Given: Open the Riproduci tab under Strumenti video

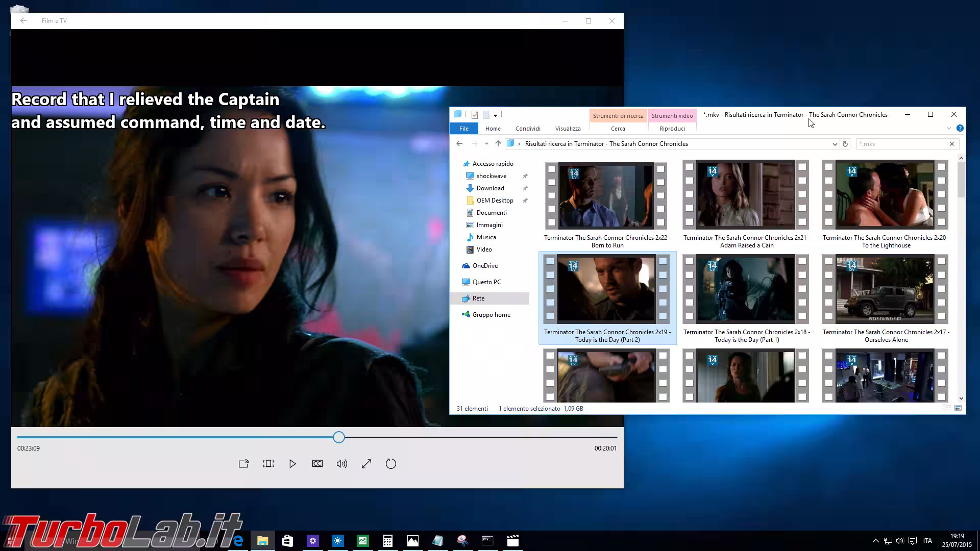Looking at the screenshot, I should 672,128.
